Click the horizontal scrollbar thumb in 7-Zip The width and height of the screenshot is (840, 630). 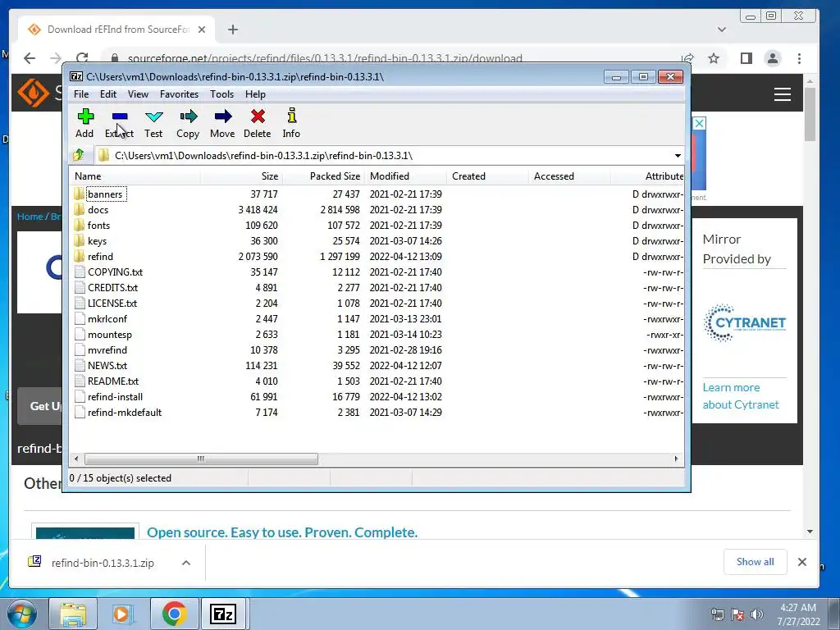pos(201,459)
